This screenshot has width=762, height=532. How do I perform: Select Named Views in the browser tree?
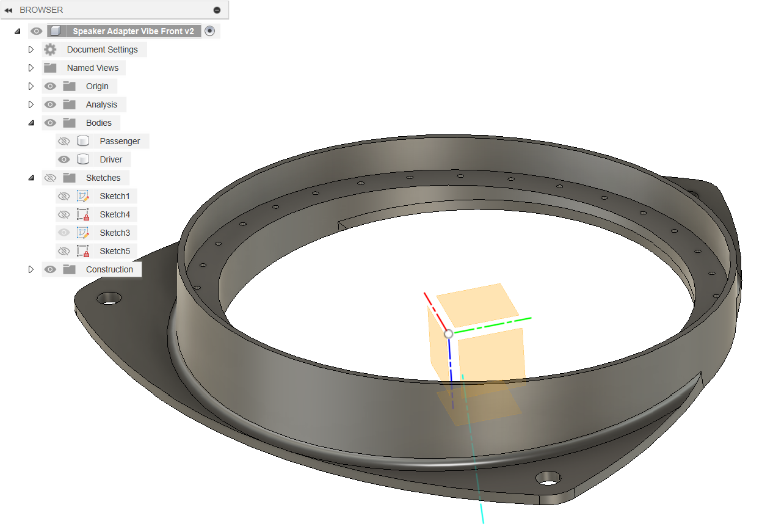pos(92,68)
